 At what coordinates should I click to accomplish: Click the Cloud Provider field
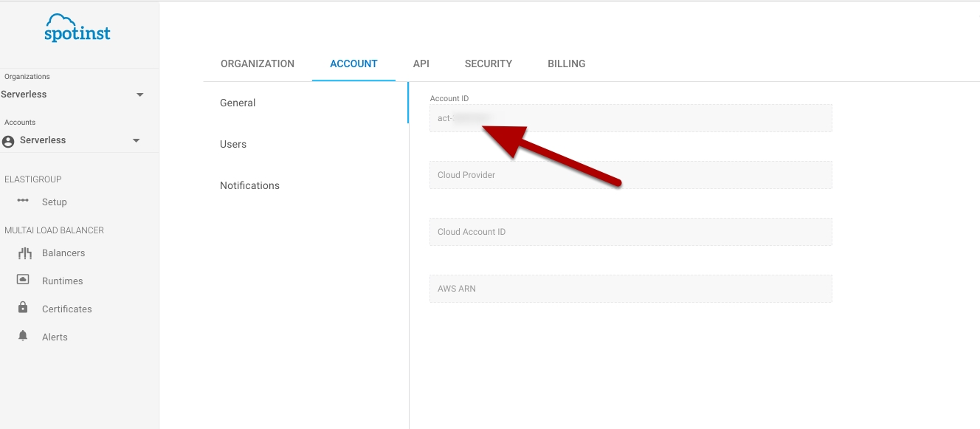pos(630,175)
